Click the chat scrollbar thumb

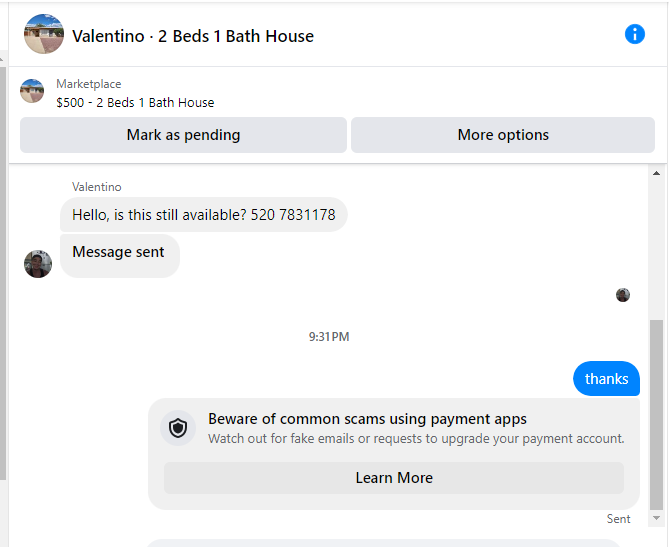point(657,414)
